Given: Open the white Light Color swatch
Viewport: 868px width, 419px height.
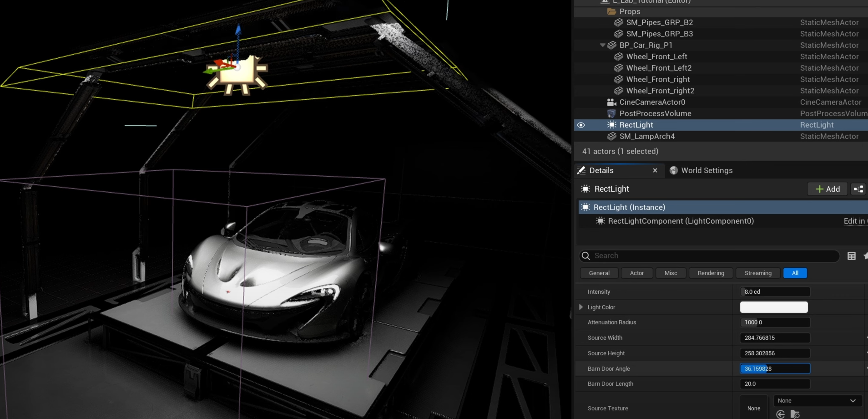Looking at the screenshot, I should coord(773,307).
